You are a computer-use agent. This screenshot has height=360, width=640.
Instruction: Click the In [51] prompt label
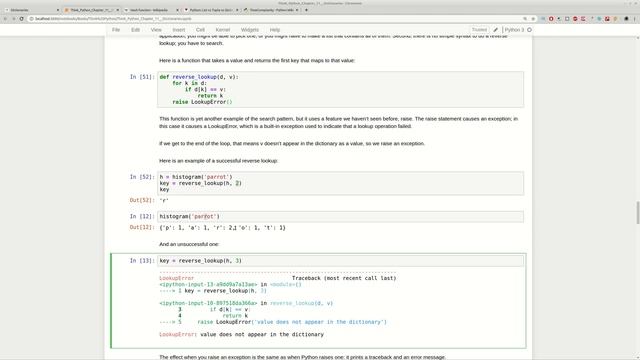pyautogui.click(x=142, y=77)
